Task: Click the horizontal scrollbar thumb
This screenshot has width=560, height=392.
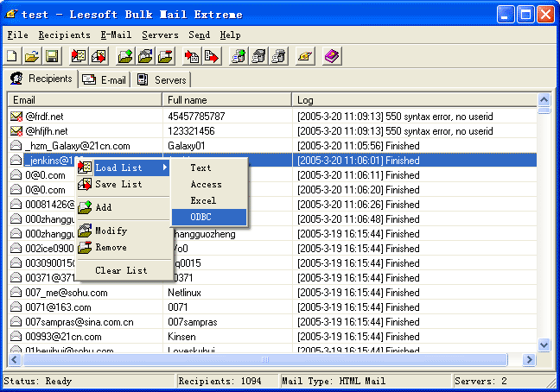Action: click(x=265, y=359)
